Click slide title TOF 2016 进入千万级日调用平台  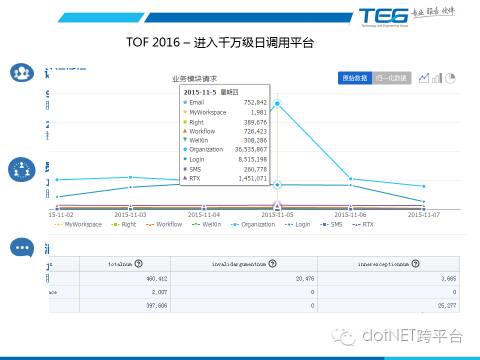220,42
